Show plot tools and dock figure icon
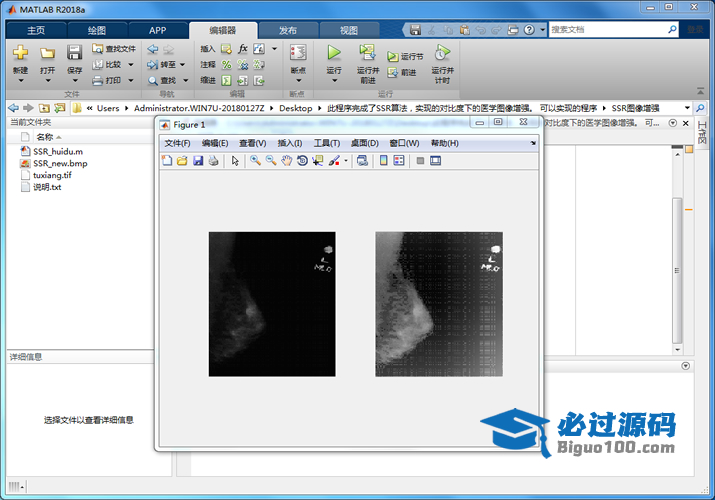This screenshot has height=500, width=715. click(435, 160)
